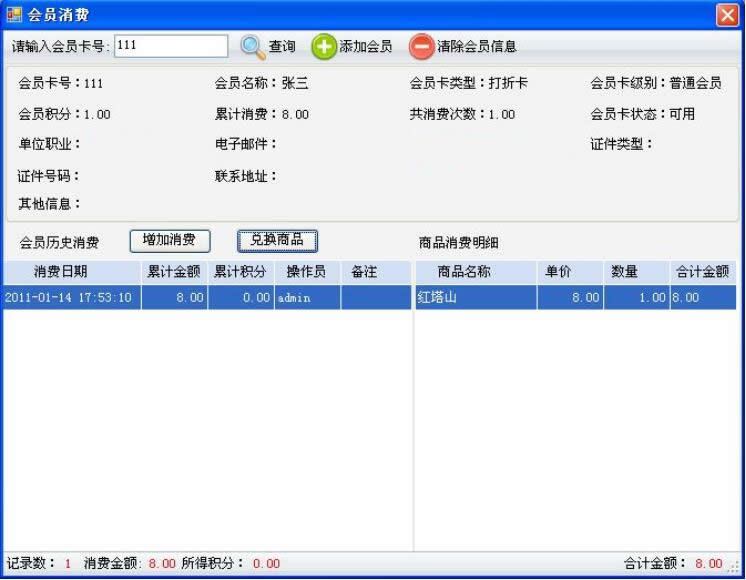Screen dimensions: 746x580
Task: Click the 其他信息 label
Action: tap(49, 204)
